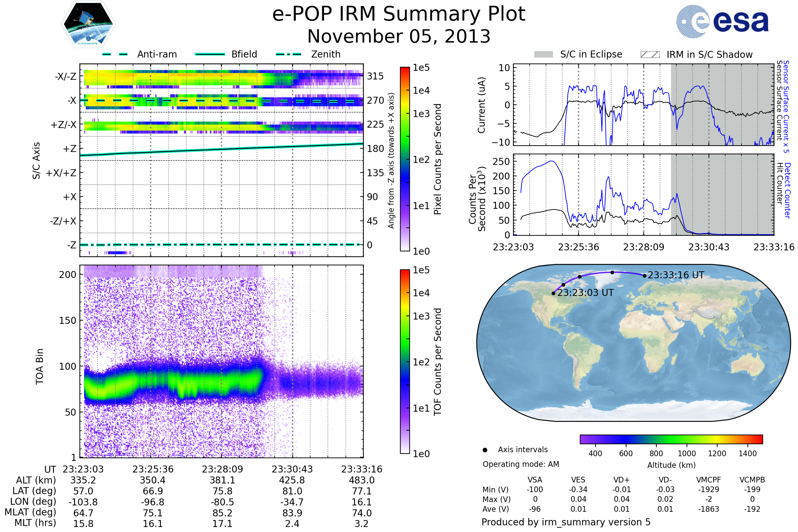Screen dimensions: 798x532
Task: Click the TOF Counts per Second colorbar
Action: point(405,361)
